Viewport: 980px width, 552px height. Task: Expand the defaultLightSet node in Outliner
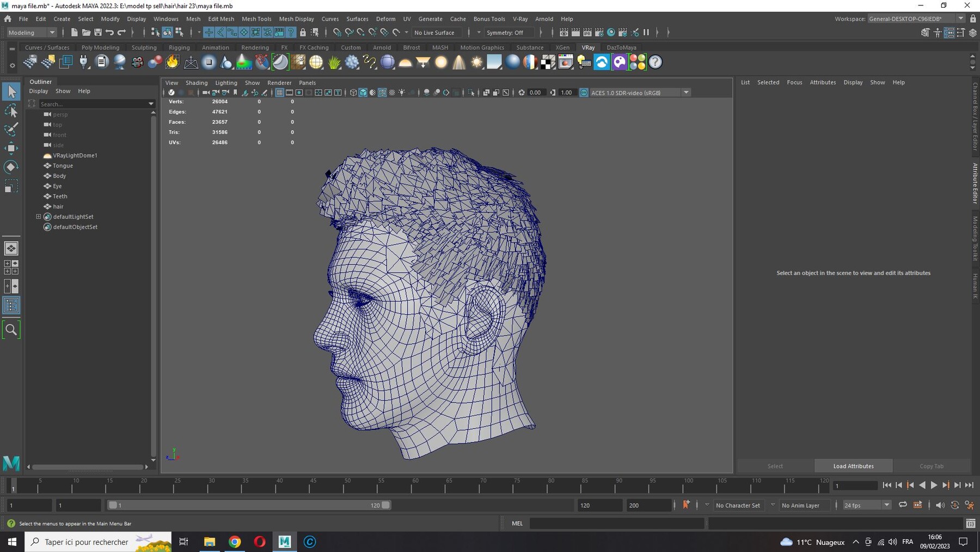click(x=39, y=217)
